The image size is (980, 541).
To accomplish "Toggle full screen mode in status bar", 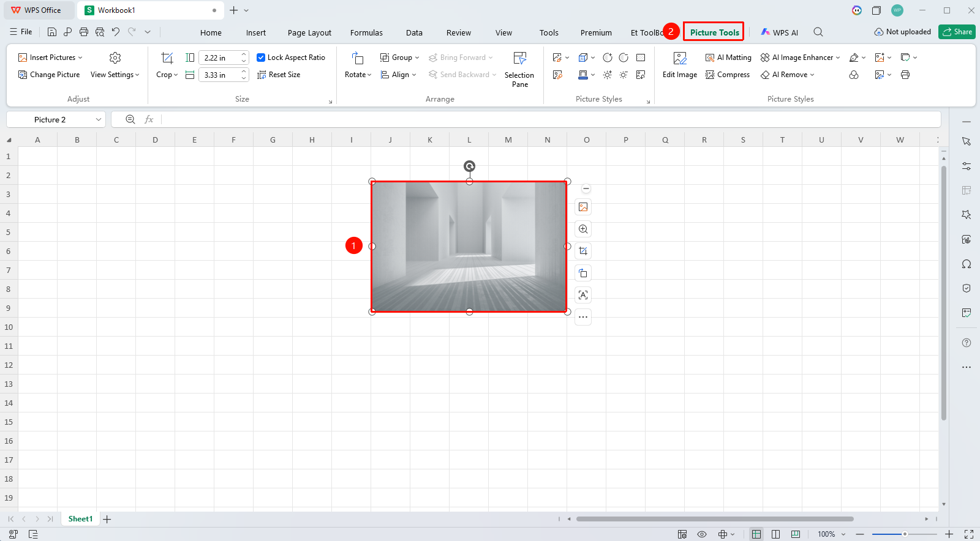I will [969, 534].
